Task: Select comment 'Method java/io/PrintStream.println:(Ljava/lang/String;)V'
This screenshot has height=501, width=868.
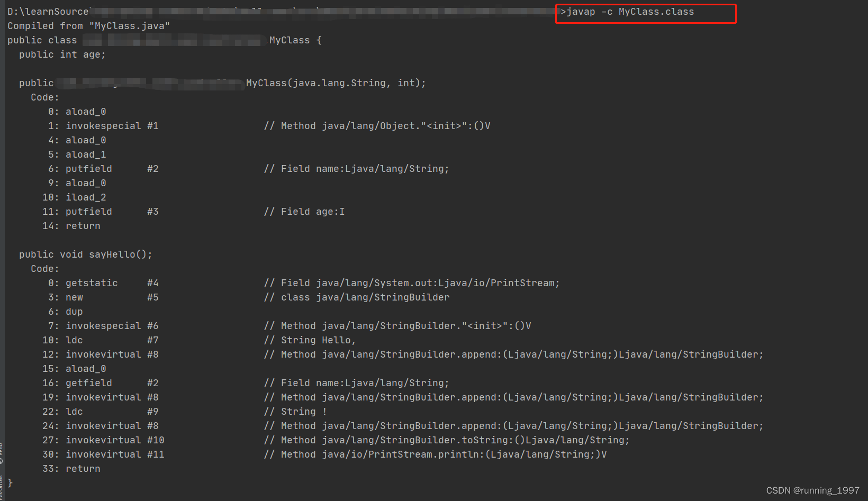Action: point(444,454)
